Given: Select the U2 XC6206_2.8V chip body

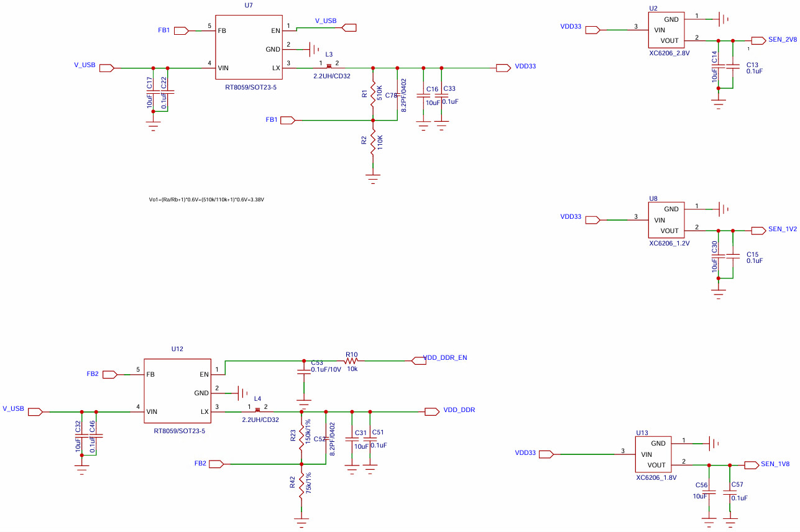Looking at the screenshot, I should tap(666, 30).
